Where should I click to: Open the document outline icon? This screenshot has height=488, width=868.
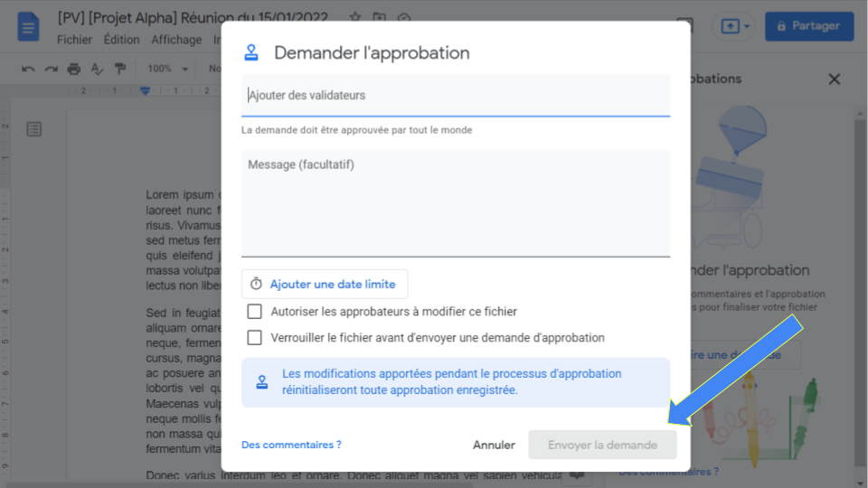point(33,129)
